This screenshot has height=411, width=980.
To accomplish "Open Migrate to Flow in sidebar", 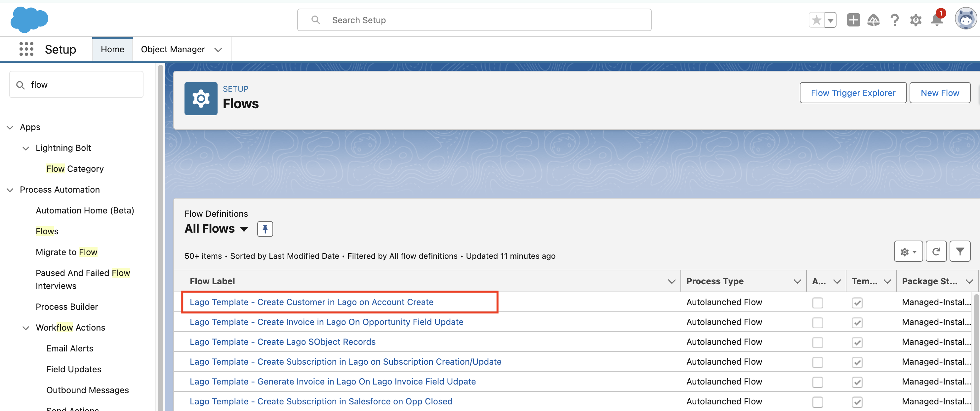I will 66,252.
